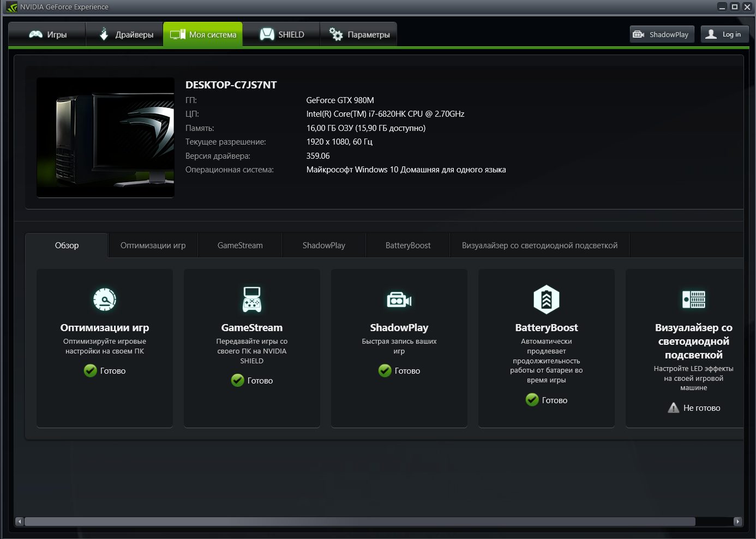The image size is (756, 539).
Task: Click the LED visualizer icon
Action: click(694, 300)
